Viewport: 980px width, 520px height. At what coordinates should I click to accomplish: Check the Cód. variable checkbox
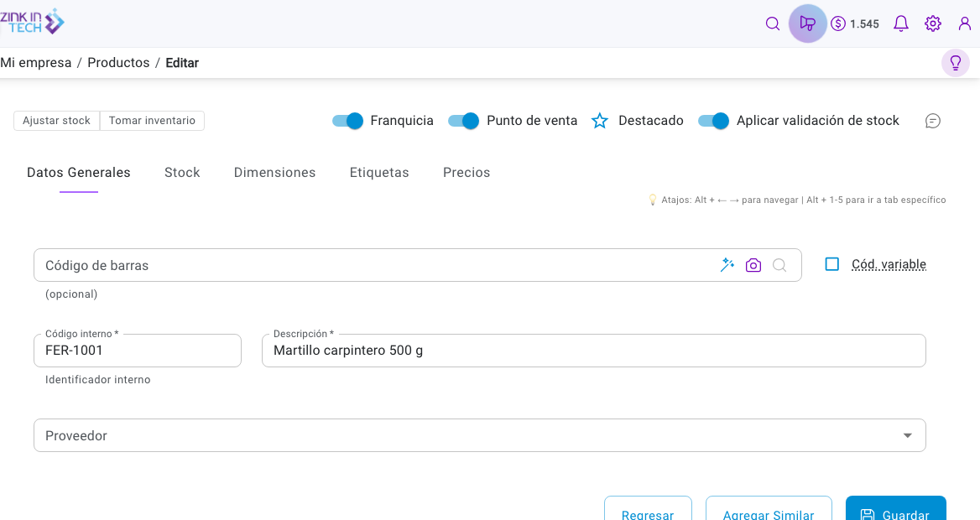click(x=831, y=264)
